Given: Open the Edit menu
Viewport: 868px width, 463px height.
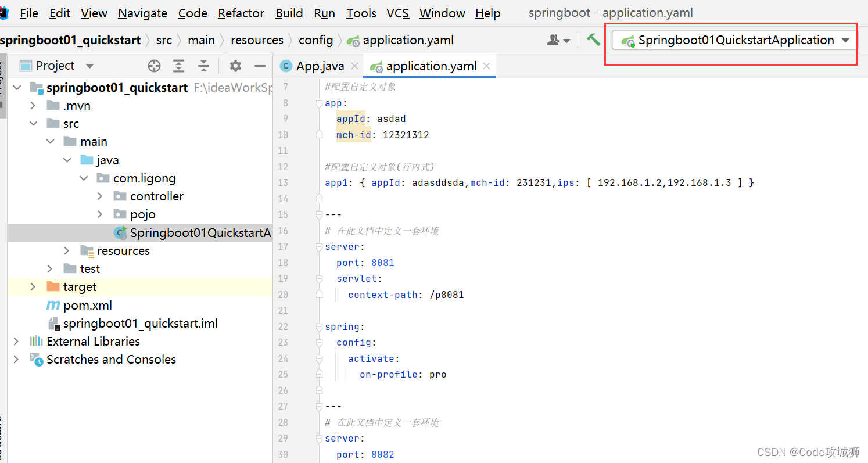Looking at the screenshot, I should tap(60, 13).
